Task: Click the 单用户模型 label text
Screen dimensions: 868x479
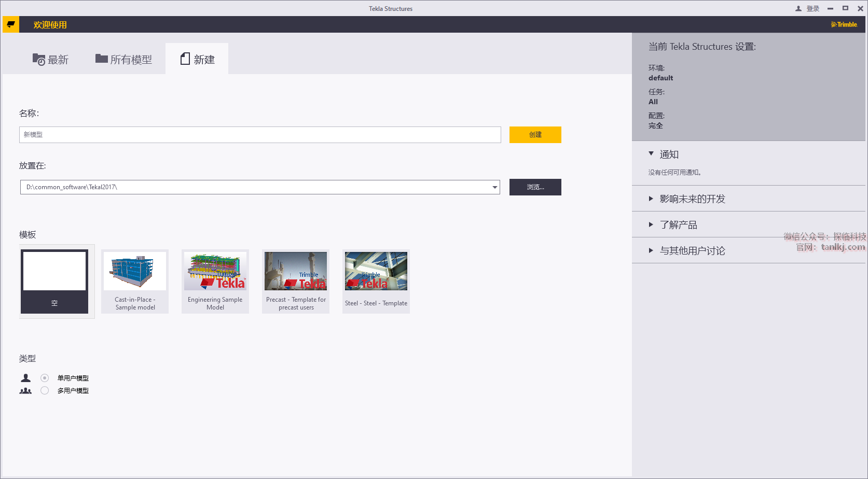Action: (73, 378)
